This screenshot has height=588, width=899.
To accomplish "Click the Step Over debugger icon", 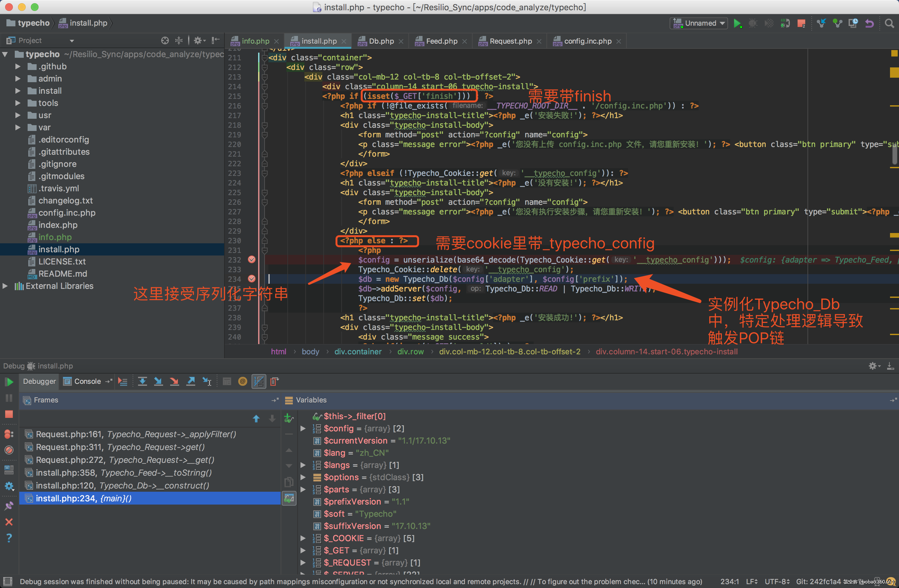I will coord(143,381).
